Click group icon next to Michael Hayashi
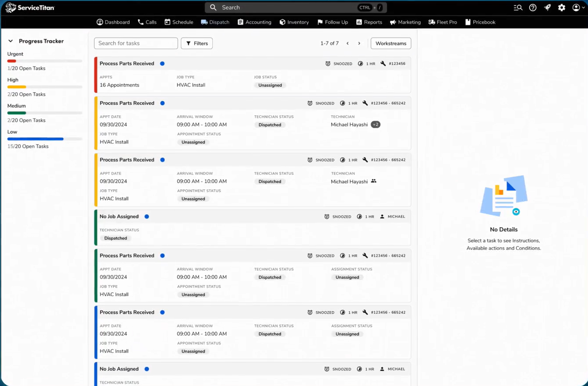The image size is (588, 386). coord(374,181)
